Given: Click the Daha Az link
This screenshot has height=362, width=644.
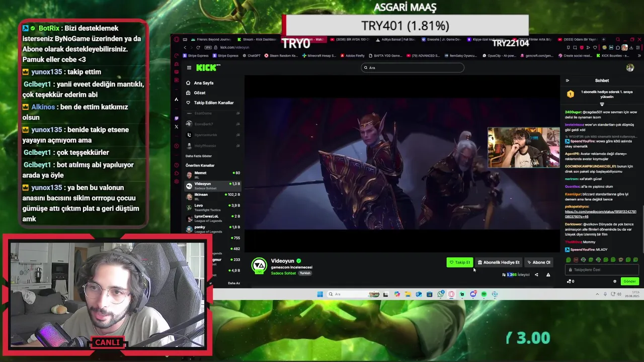Looking at the screenshot, I should click(x=234, y=283).
